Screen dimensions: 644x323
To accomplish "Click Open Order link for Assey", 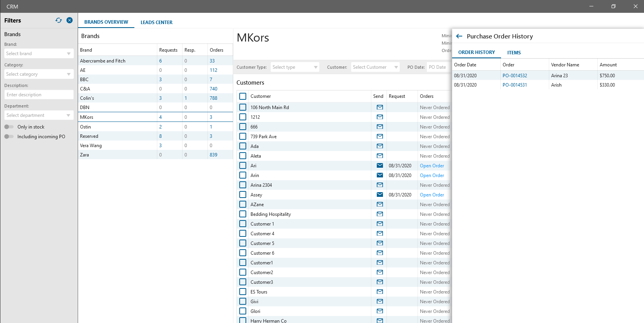I will point(432,195).
